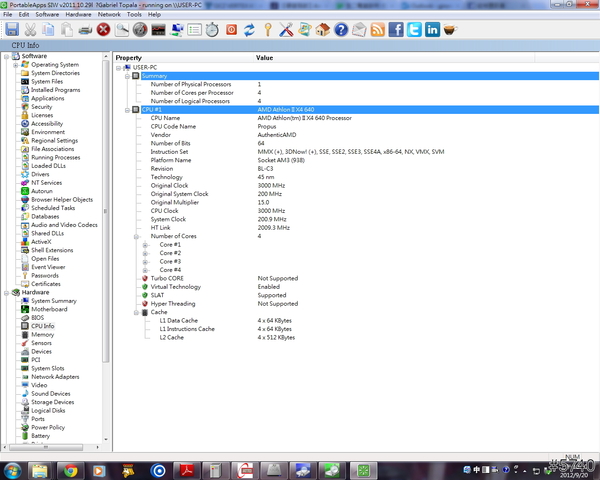Select Motherboard in the Hardware tree
The height and width of the screenshot is (480, 600).
[x=49, y=310]
